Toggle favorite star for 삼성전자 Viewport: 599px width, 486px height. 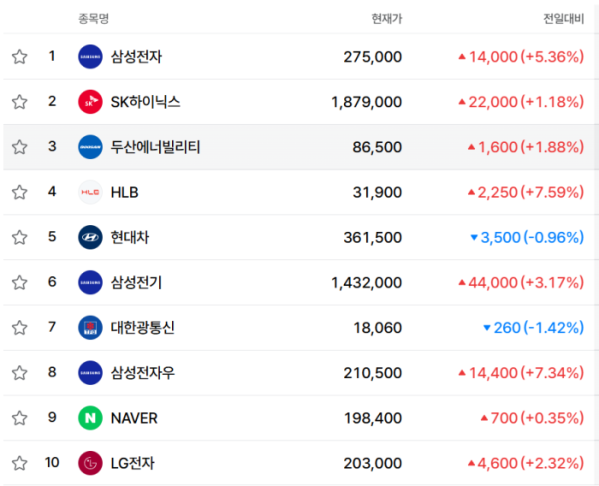coord(19,57)
